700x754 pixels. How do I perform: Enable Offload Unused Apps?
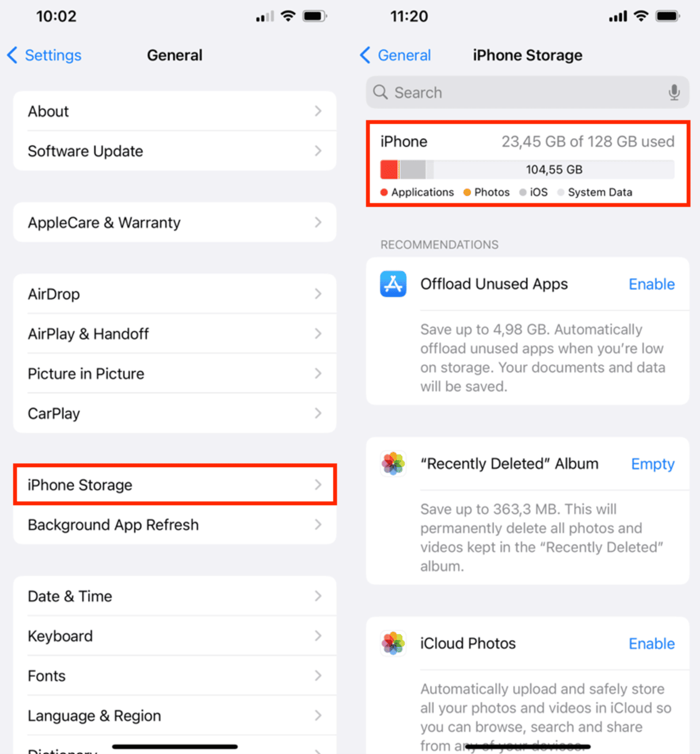pyautogui.click(x=652, y=284)
